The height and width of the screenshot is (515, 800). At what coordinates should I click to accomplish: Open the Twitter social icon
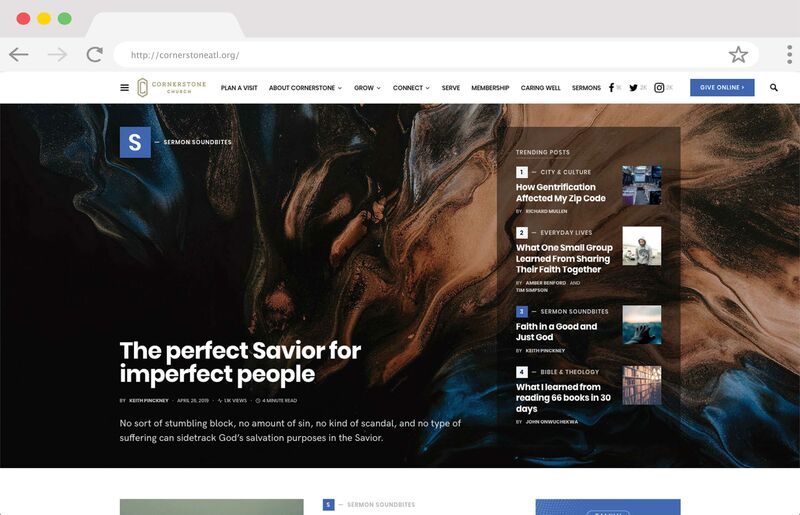click(633, 88)
